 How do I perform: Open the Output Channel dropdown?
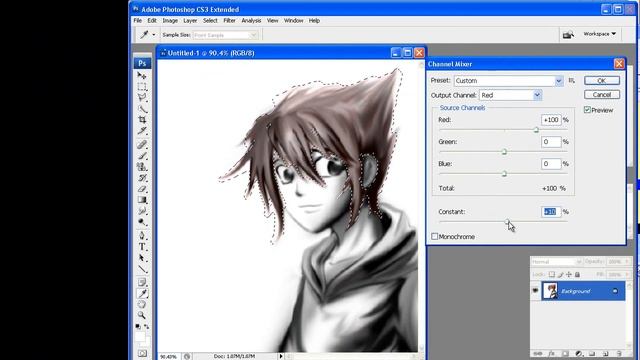point(510,95)
